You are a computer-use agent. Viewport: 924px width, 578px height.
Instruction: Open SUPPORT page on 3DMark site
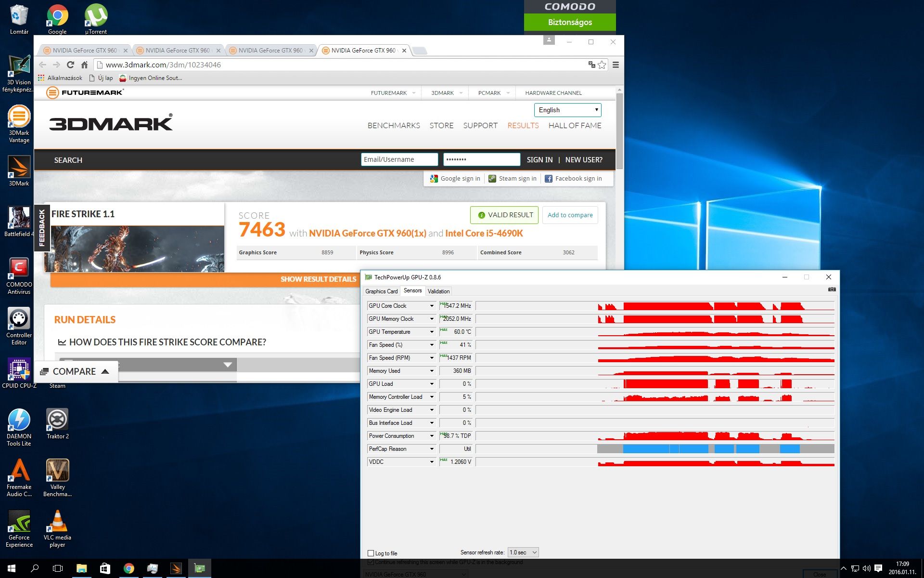tap(480, 125)
